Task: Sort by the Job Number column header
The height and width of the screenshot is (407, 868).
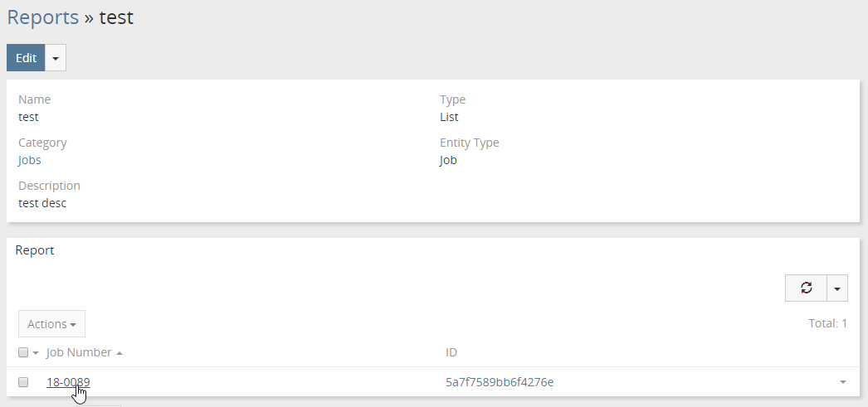Action: (79, 352)
